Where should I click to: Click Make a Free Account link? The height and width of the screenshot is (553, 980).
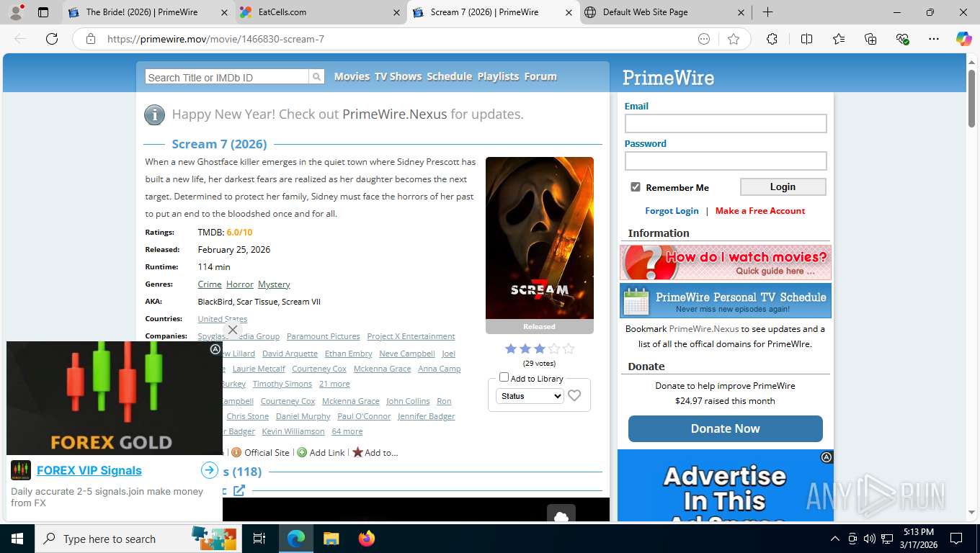click(760, 211)
